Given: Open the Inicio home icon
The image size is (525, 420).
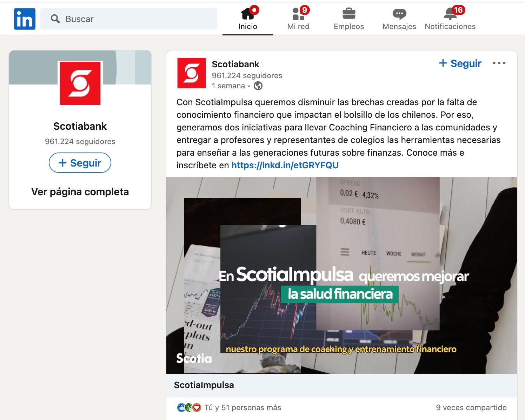Looking at the screenshot, I should tap(248, 14).
